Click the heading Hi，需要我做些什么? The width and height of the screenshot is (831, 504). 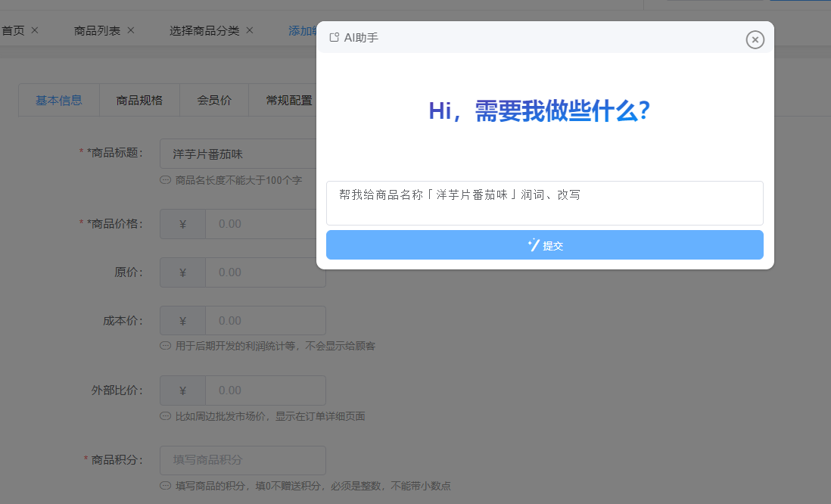point(539,111)
